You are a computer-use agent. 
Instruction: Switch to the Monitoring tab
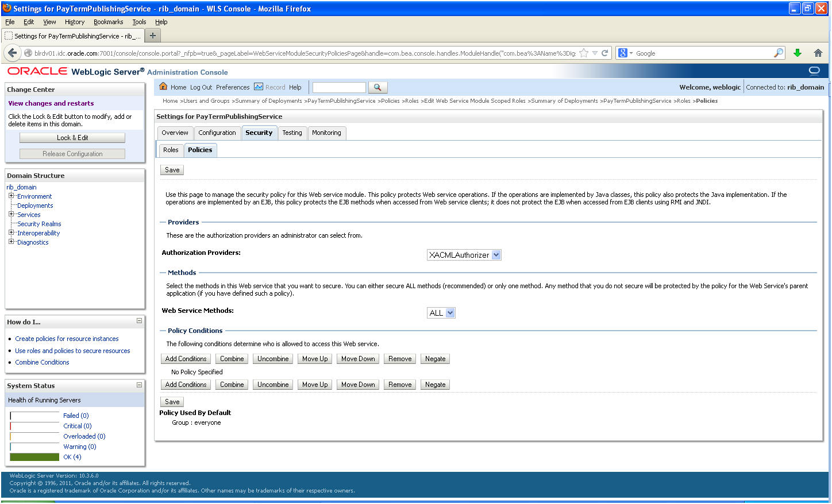click(326, 133)
